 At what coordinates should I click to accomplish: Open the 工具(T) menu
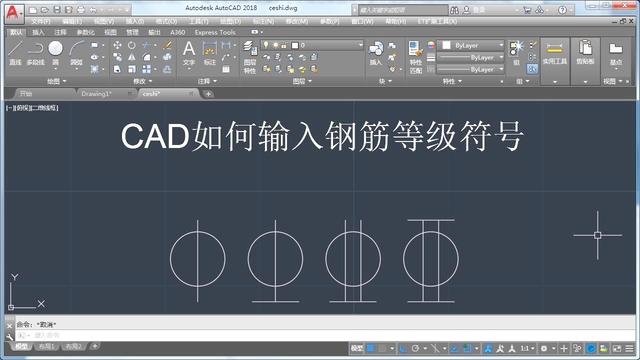tap(198, 21)
